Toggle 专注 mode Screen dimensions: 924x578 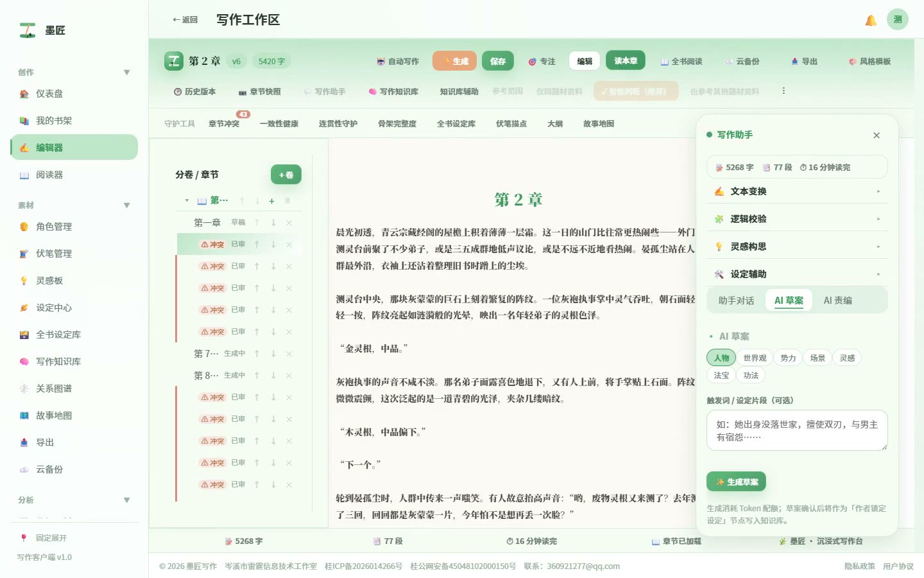(542, 62)
